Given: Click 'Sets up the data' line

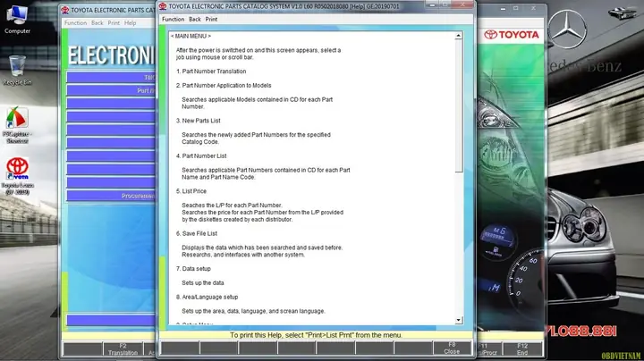Looking at the screenshot, I should point(203,283).
